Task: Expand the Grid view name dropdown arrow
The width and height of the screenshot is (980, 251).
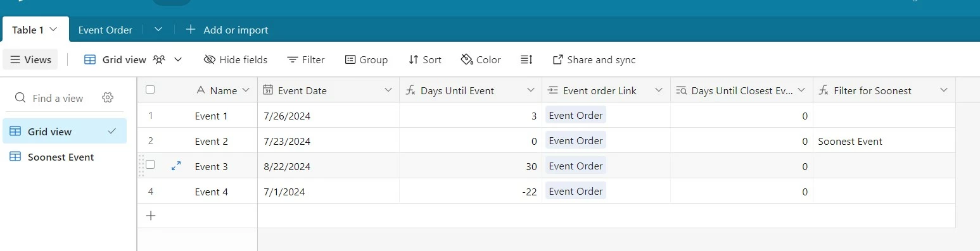Action: tap(178, 59)
